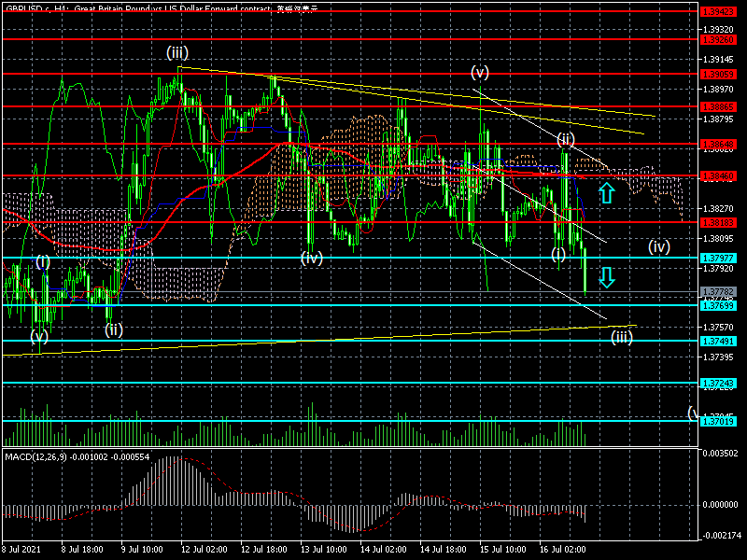This screenshot has height=560, width=747.
Task: Select the (v) wave label near top
Action: [480, 72]
